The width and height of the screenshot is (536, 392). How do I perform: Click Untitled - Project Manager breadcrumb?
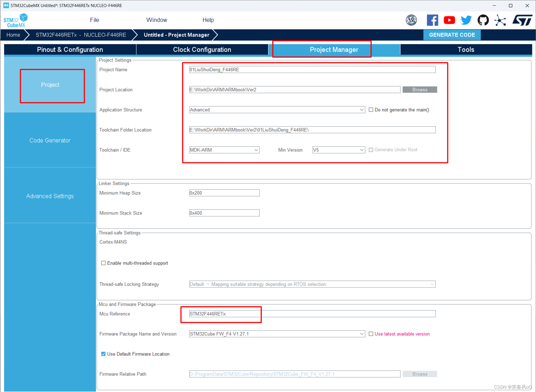click(x=177, y=35)
